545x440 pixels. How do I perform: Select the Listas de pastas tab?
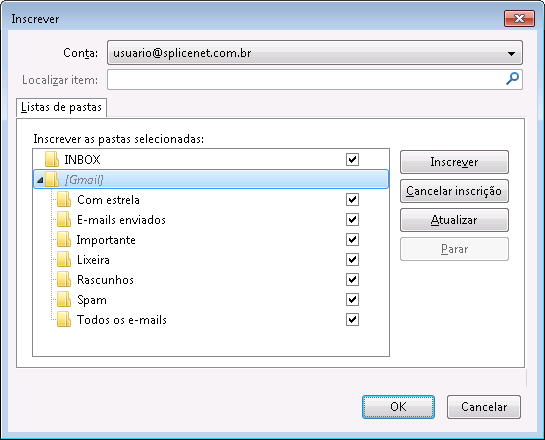point(62,107)
